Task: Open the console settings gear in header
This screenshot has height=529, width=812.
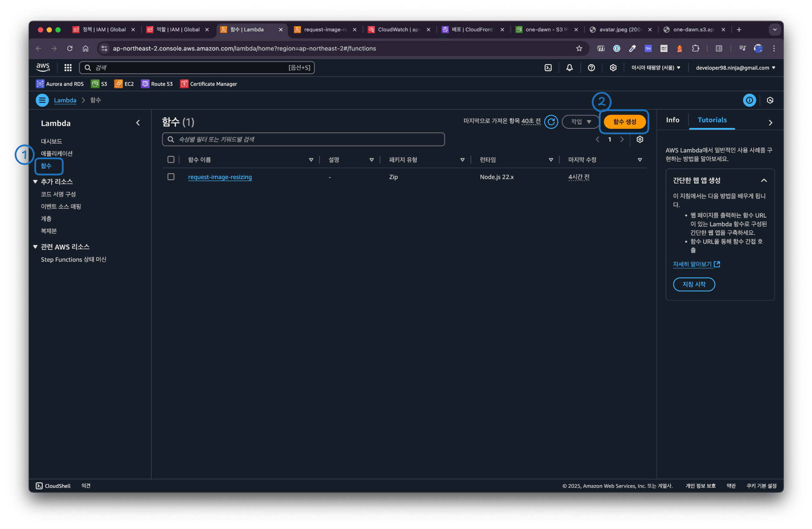Action: 613,68
